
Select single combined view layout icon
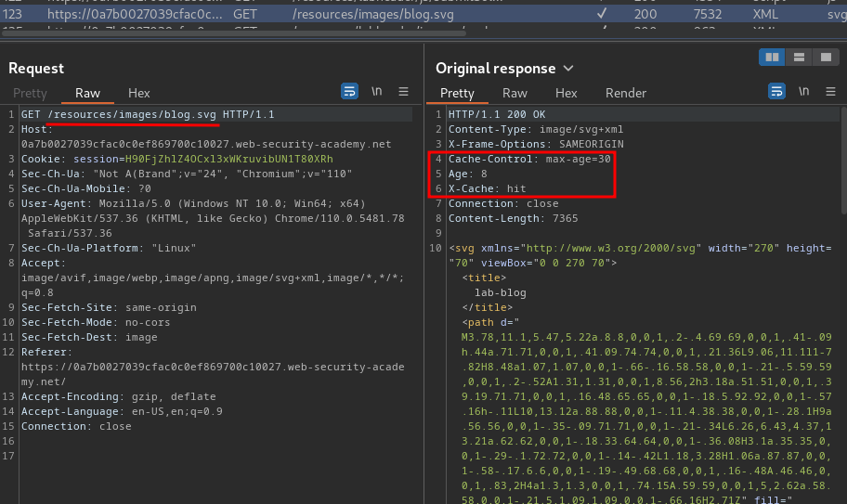click(x=826, y=57)
